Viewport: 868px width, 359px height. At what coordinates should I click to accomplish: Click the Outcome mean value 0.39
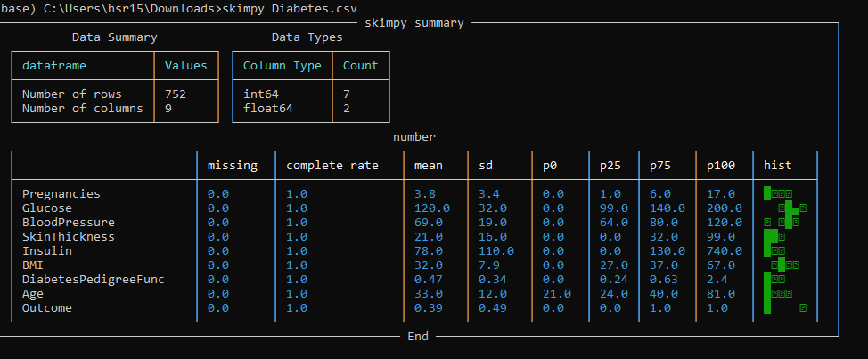click(x=429, y=308)
